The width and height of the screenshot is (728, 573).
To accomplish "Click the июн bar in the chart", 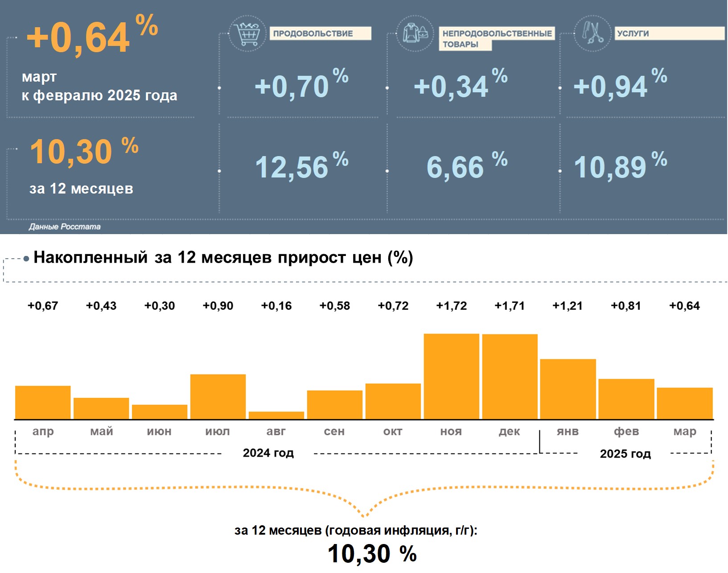I will click(x=160, y=412).
